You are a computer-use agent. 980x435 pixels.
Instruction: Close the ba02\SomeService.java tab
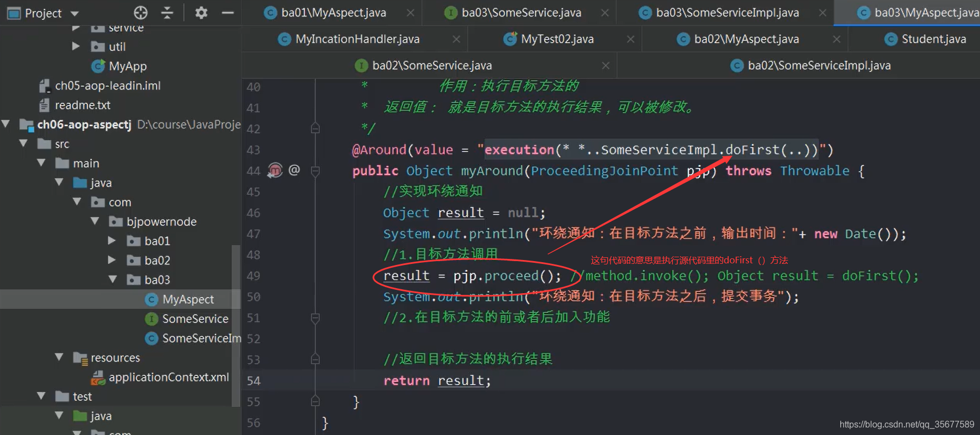605,66
